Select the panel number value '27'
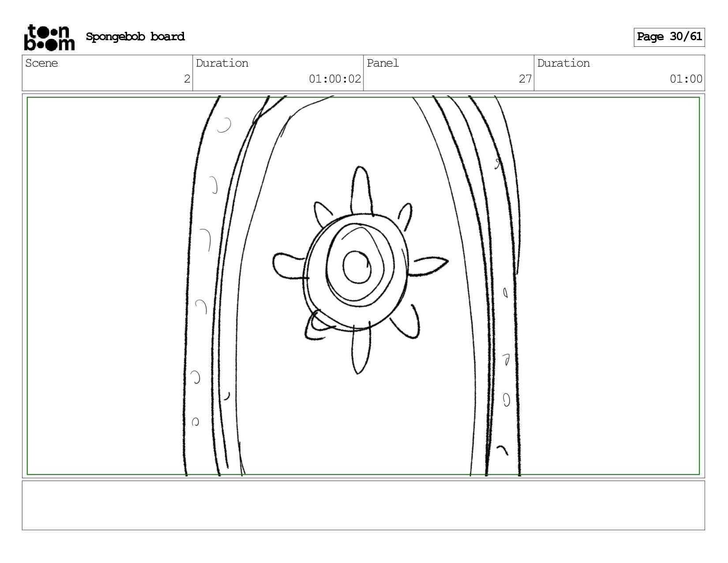 coord(525,79)
